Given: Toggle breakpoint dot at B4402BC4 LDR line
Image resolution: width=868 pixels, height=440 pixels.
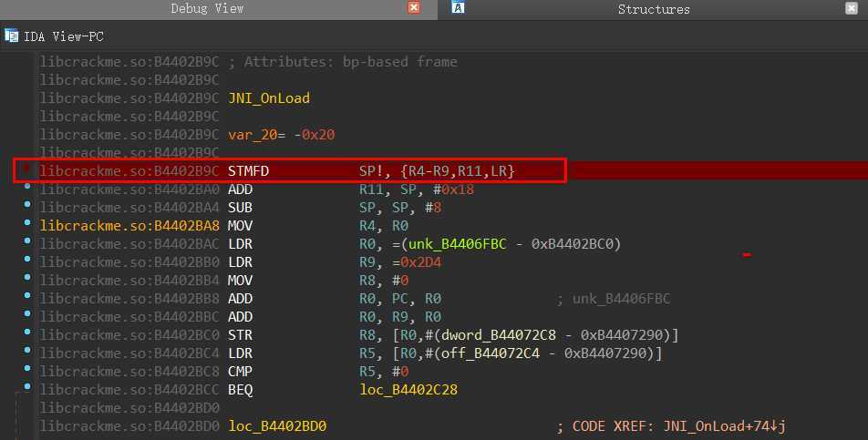Looking at the screenshot, I should [26, 351].
